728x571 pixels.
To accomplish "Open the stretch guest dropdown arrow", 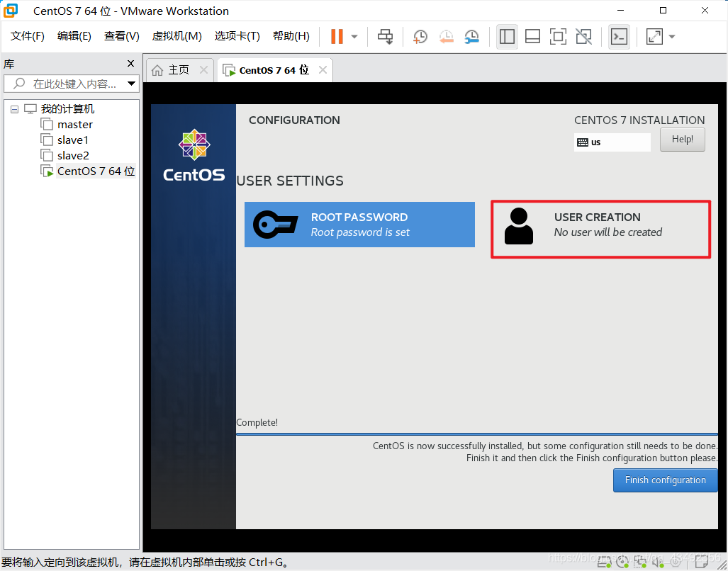I will click(672, 37).
